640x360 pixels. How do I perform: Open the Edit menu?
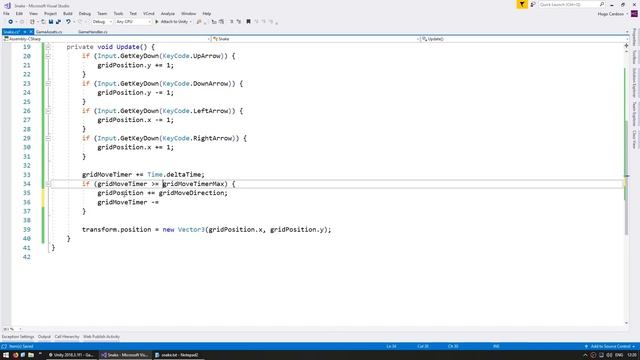tap(19, 14)
